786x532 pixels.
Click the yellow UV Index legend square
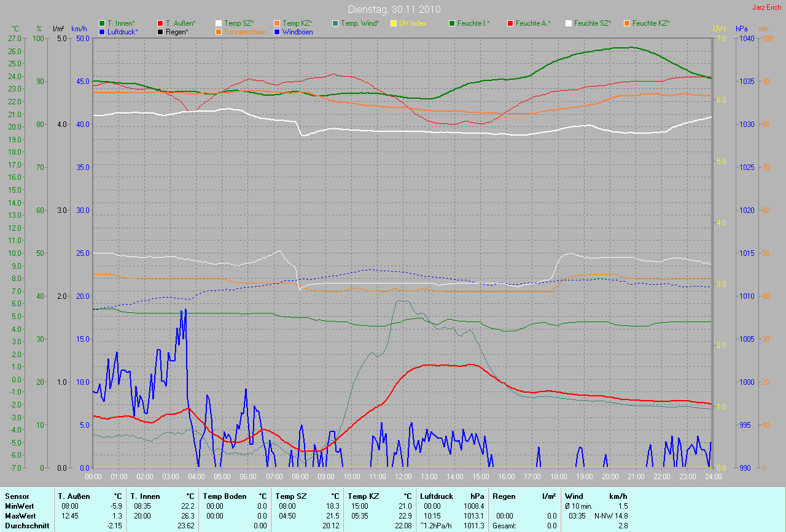click(x=394, y=23)
